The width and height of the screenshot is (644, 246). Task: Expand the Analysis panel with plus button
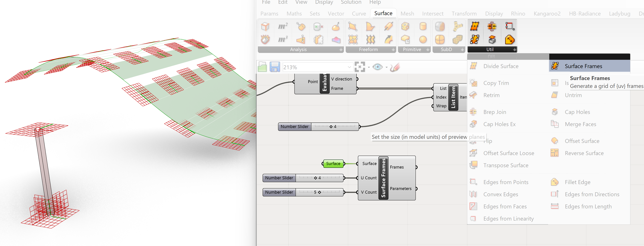[341, 50]
